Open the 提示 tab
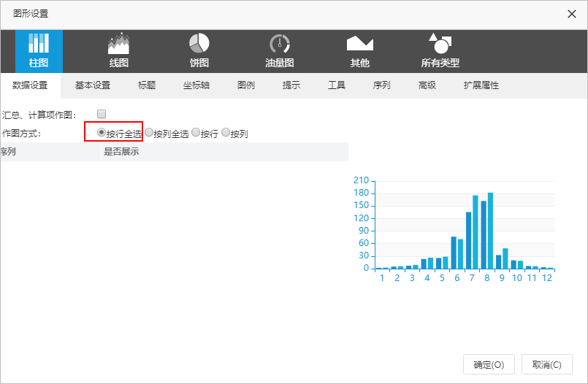Image resolution: width=588 pixels, height=384 pixels. point(291,85)
